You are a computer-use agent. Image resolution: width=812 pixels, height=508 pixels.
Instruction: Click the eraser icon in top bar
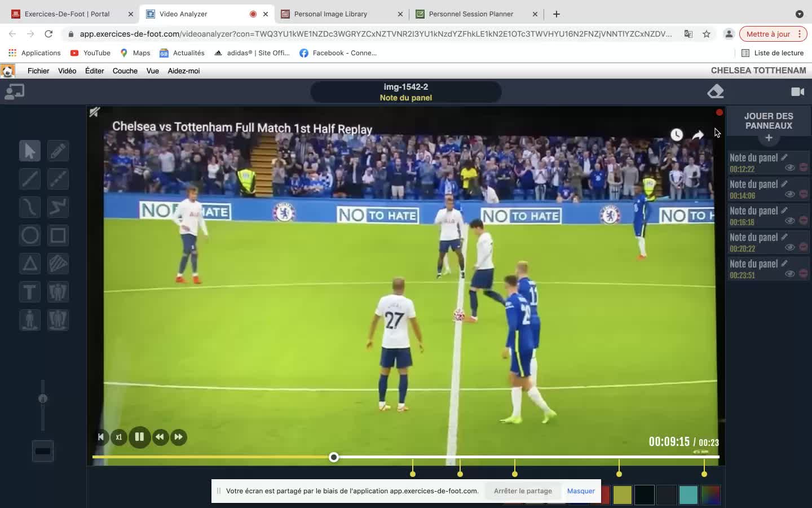coord(716,91)
